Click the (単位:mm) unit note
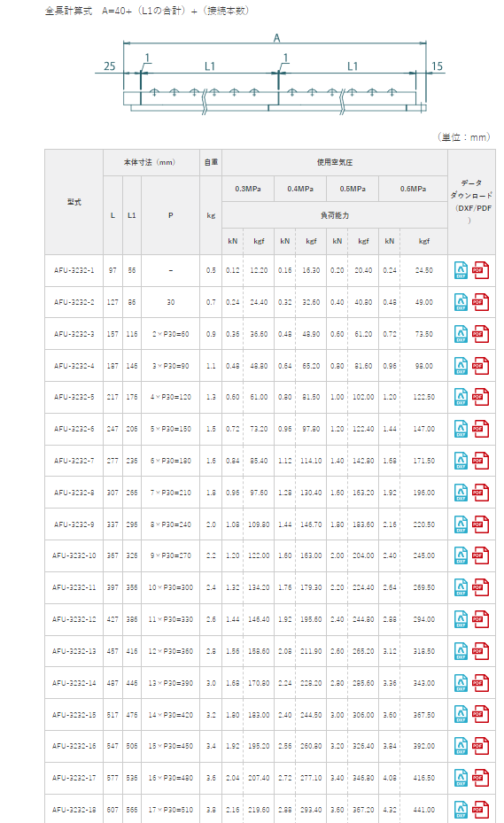 point(464,137)
